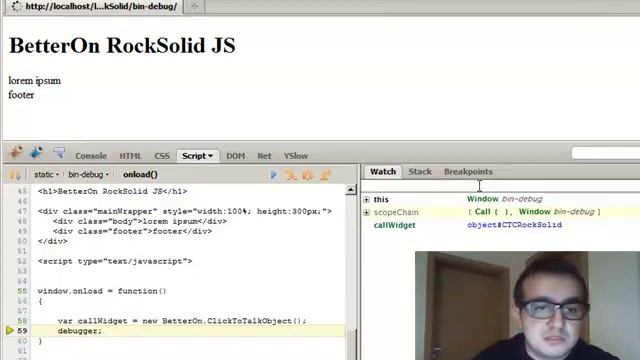
Task: Open the Console panel tab
Action: coord(91,156)
